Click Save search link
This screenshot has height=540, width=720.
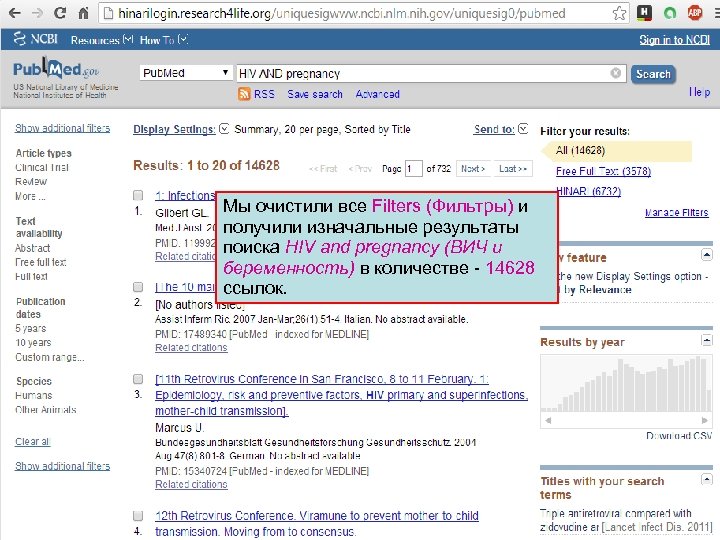[315, 94]
